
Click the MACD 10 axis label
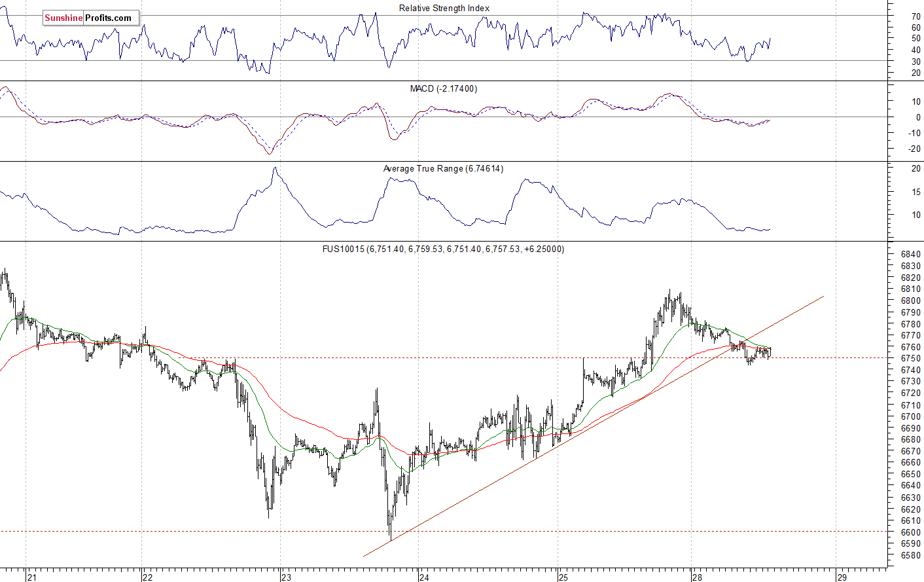point(915,101)
